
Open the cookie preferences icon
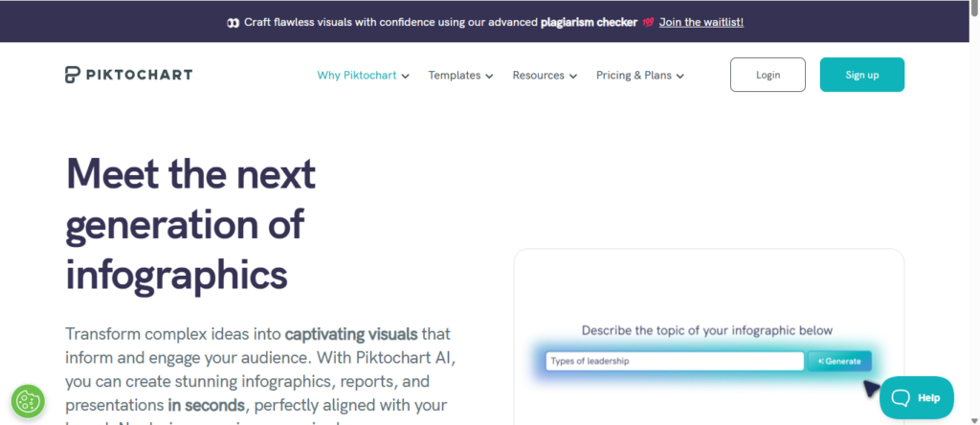[x=28, y=401]
